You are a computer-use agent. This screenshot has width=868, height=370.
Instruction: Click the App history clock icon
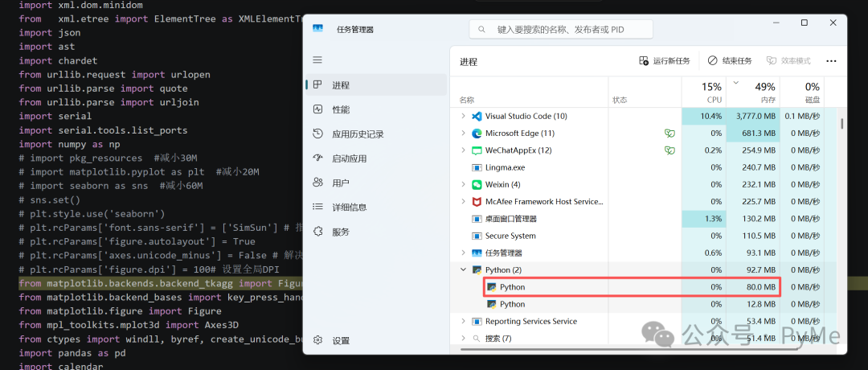click(317, 134)
